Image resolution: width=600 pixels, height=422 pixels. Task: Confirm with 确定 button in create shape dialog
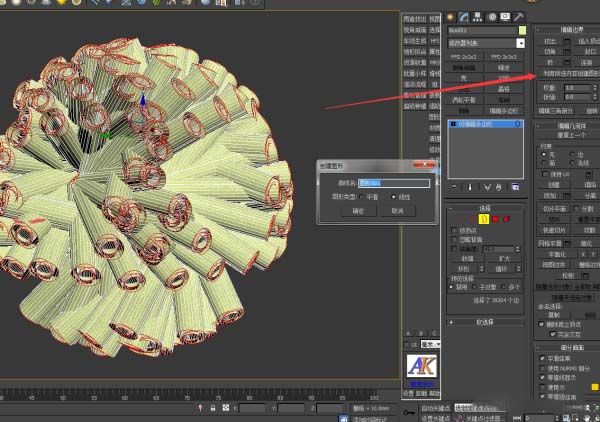pos(359,211)
